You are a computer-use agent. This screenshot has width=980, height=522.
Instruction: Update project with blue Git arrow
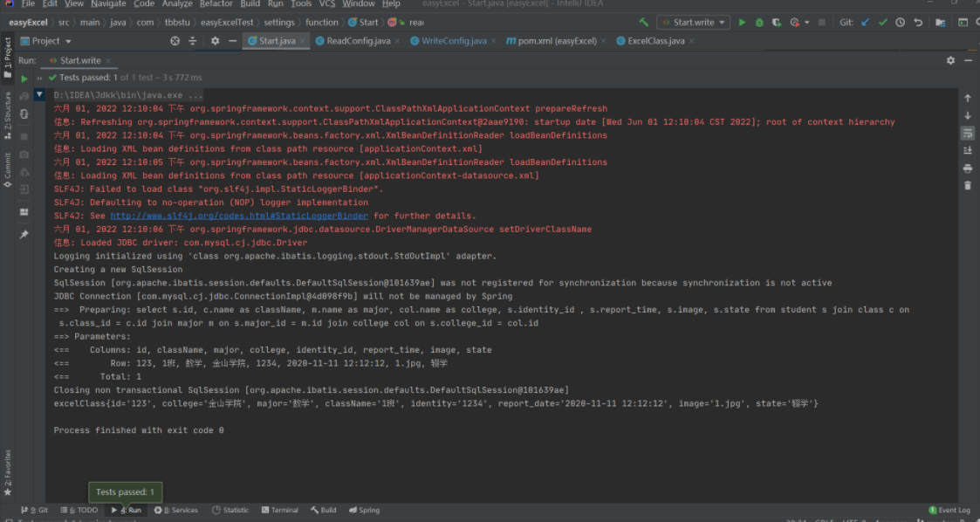pos(866,23)
